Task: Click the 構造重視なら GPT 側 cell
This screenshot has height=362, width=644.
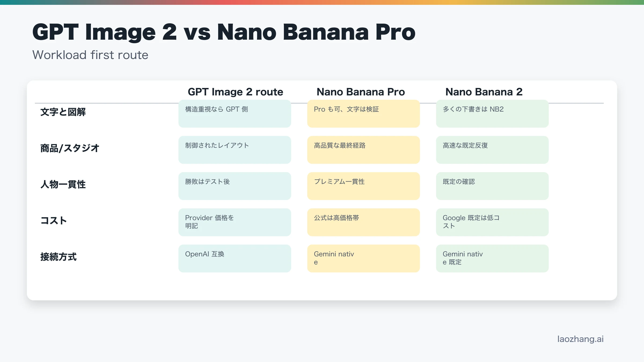Action: coord(235,114)
